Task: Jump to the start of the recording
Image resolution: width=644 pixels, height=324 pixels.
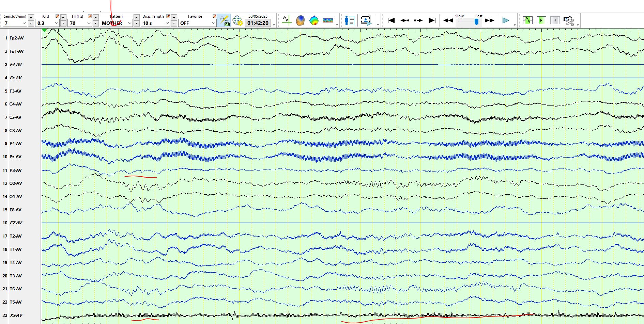Action: 391,20
